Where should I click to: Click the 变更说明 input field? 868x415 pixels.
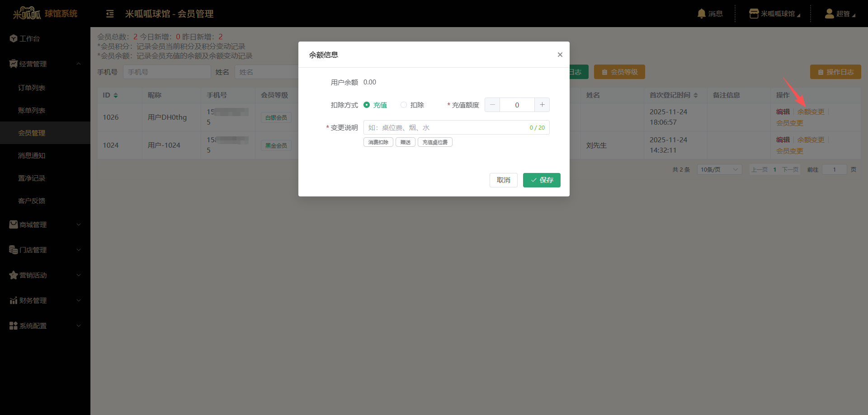coord(445,128)
